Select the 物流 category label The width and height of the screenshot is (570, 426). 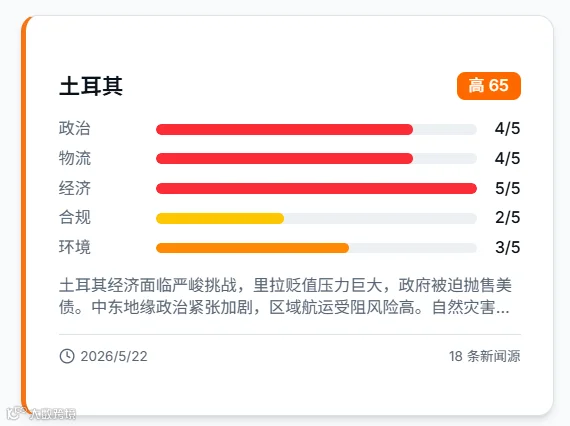coord(75,158)
